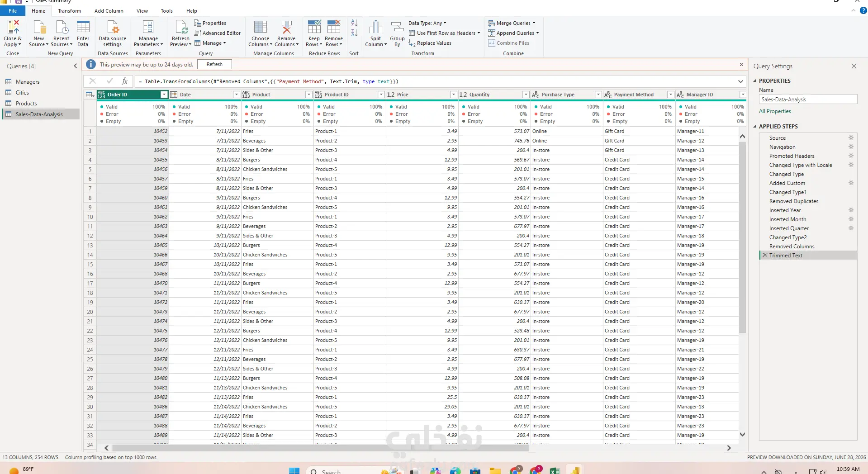Open the All Properties link
The width and height of the screenshot is (868, 474).
(x=775, y=111)
